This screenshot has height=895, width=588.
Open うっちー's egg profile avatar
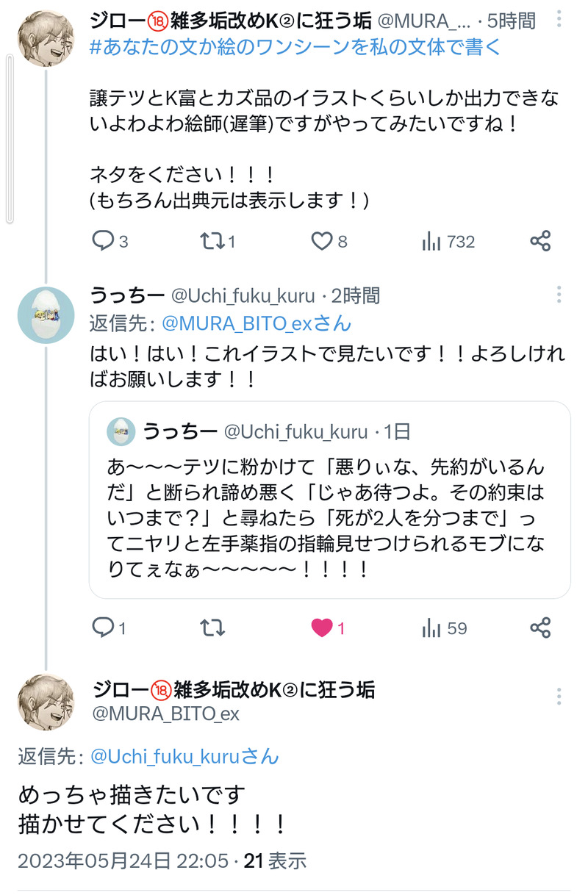46,314
